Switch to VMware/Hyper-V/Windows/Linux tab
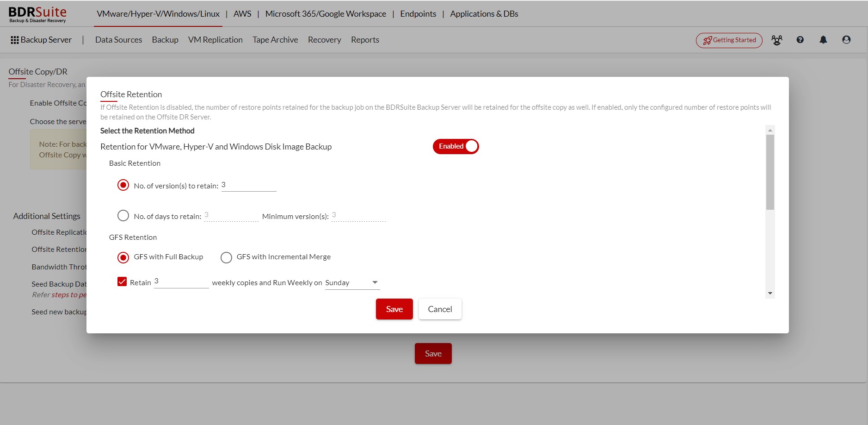This screenshot has height=425, width=868. (158, 14)
